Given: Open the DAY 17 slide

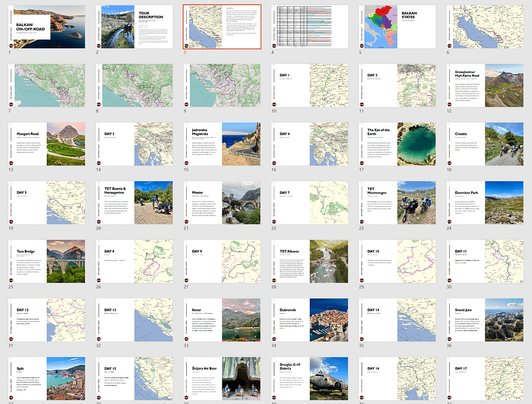Looking at the screenshot, I should [x=485, y=379].
